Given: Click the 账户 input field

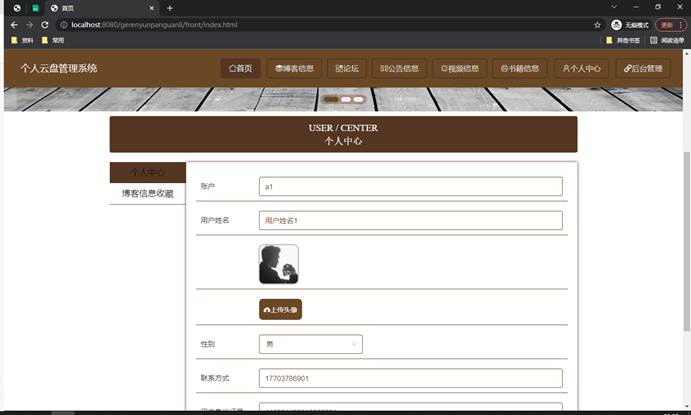Looking at the screenshot, I should coord(411,186).
